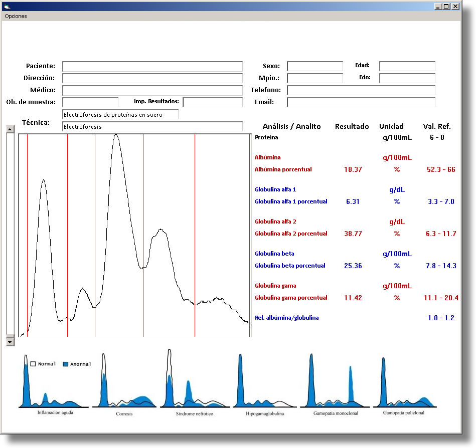
Task: Click the scrollbar up arrow beside the graph
Action: pyautogui.click(x=10, y=129)
